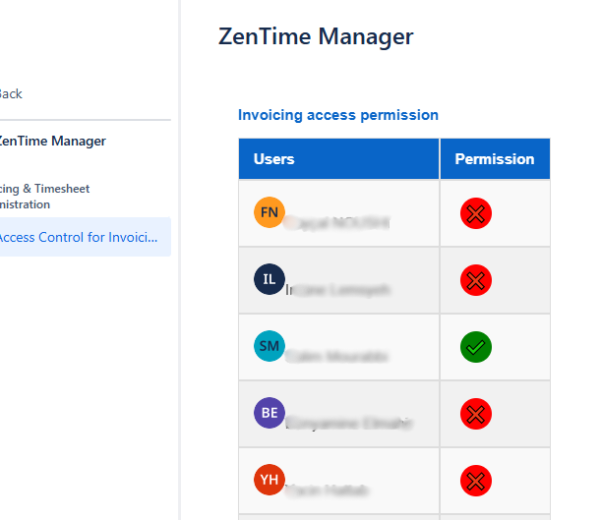The image size is (601, 520).
Task: Click the red YH user avatar
Action: point(269,479)
